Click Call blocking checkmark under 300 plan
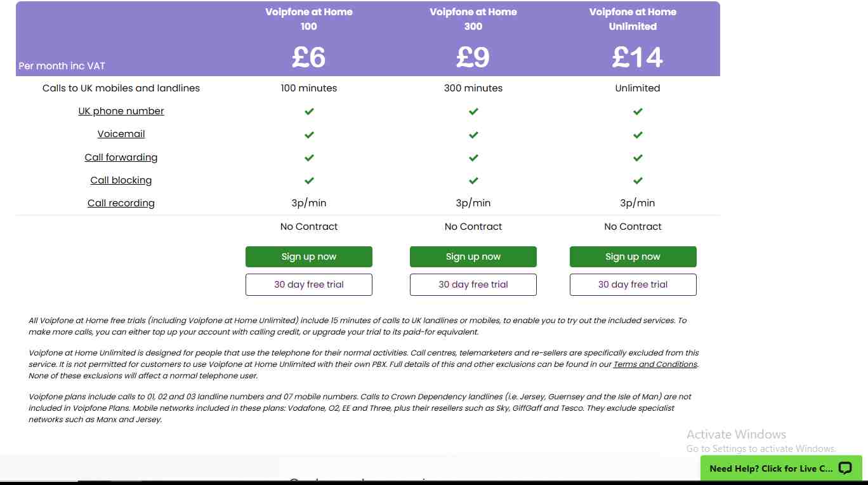 pyautogui.click(x=473, y=181)
